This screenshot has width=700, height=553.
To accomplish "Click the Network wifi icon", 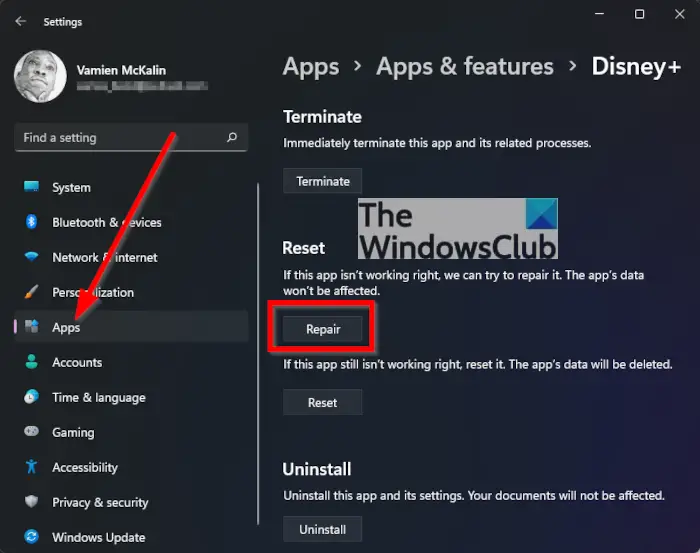I will [31, 257].
